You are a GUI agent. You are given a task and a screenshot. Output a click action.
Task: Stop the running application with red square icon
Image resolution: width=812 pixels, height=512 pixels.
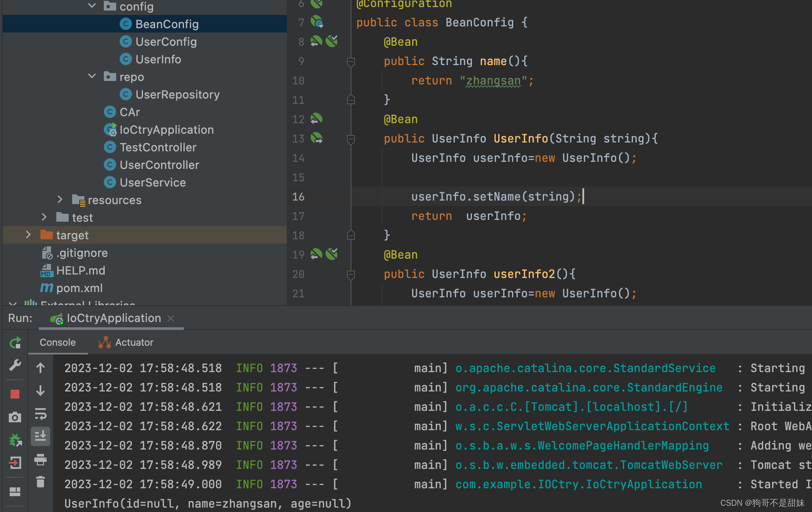pos(15,394)
